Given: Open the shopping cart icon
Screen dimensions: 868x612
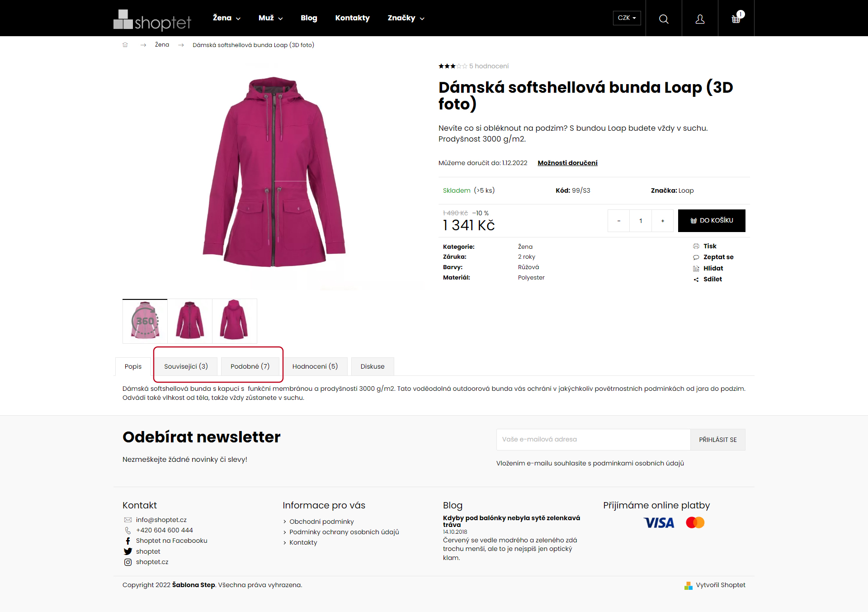Looking at the screenshot, I should [x=736, y=18].
